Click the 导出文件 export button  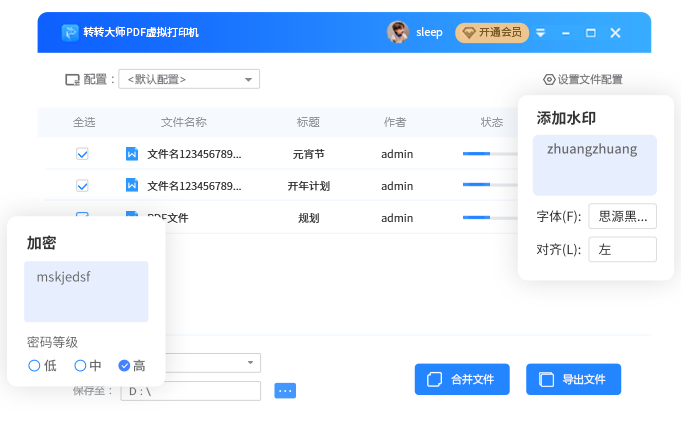[573, 379]
